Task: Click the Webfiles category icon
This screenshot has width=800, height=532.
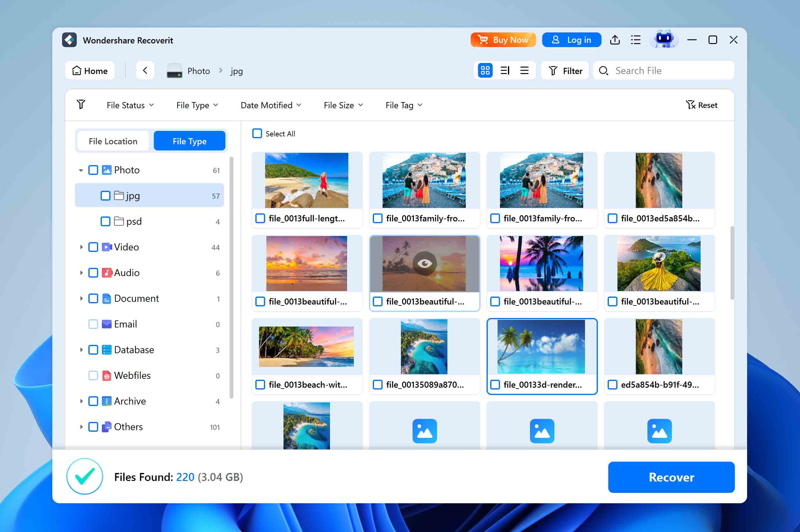Action: coord(106,375)
